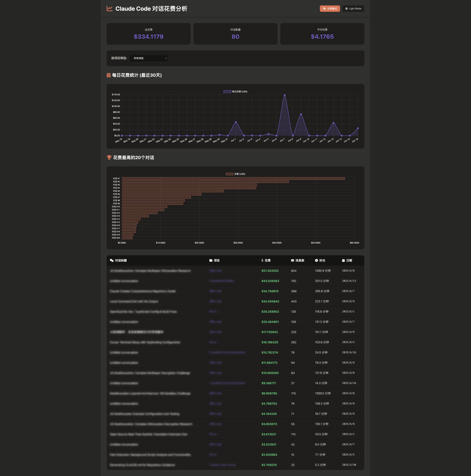Click the chart-line logo icon beside title
471x476 pixels.
coord(110,9)
